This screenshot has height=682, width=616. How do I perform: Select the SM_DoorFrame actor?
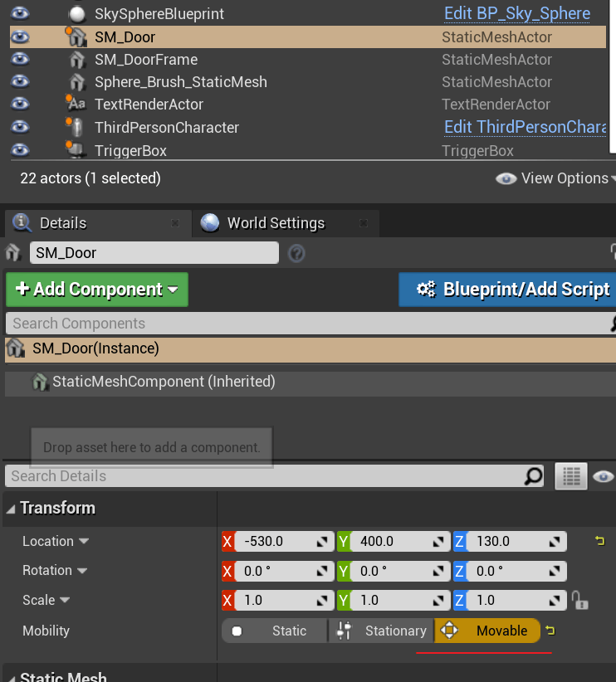[308, 59]
